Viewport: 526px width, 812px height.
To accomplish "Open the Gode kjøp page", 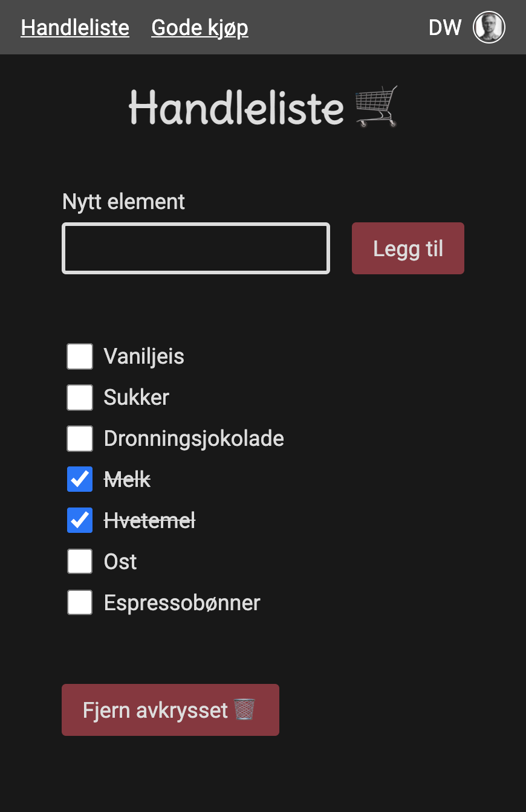I will coord(200,27).
